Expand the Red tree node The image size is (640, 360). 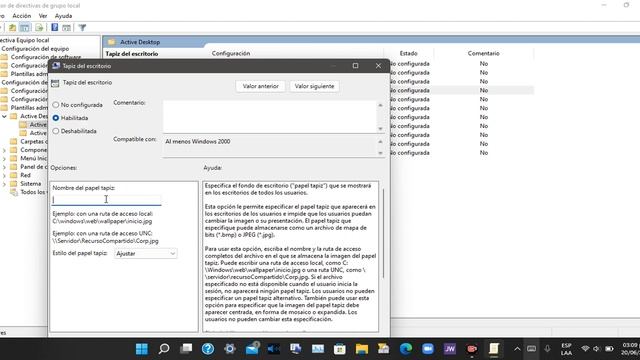pos(4,176)
